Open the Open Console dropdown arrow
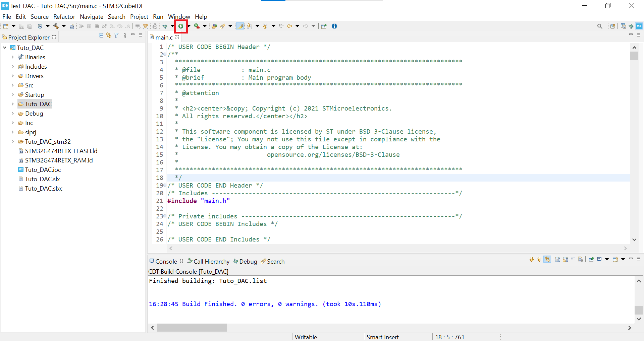Image resolution: width=644 pixels, height=341 pixels. (623, 259)
